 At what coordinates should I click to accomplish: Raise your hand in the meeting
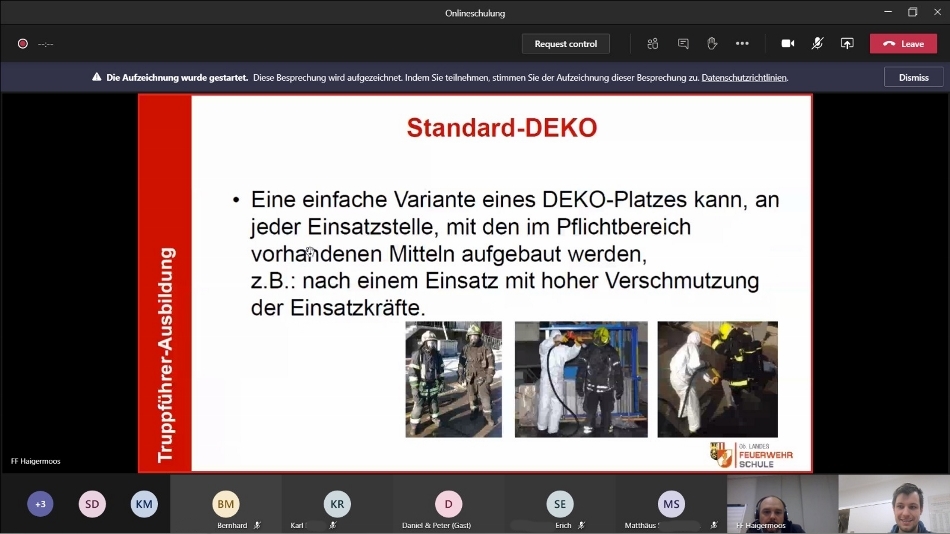click(x=712, y=44)
